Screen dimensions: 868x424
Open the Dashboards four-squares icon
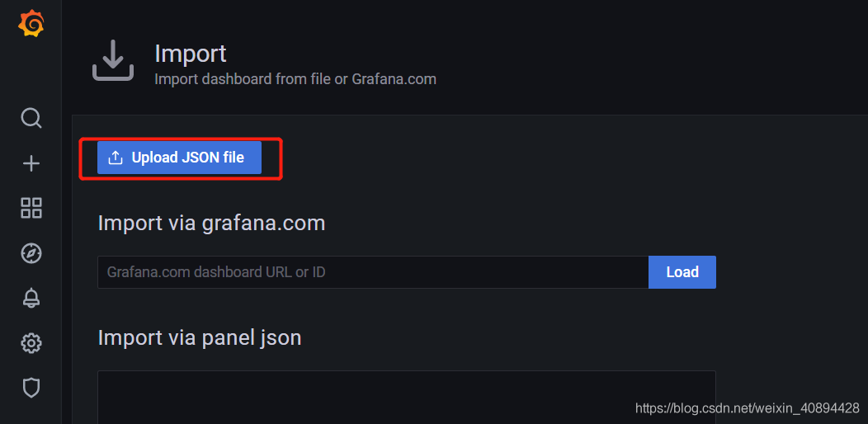point(31,208)
